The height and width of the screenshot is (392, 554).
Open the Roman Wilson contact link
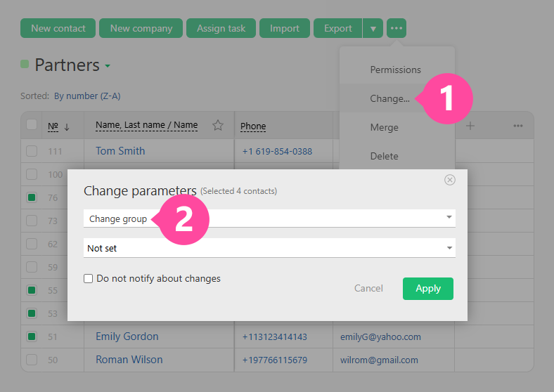tap(129, 360)
